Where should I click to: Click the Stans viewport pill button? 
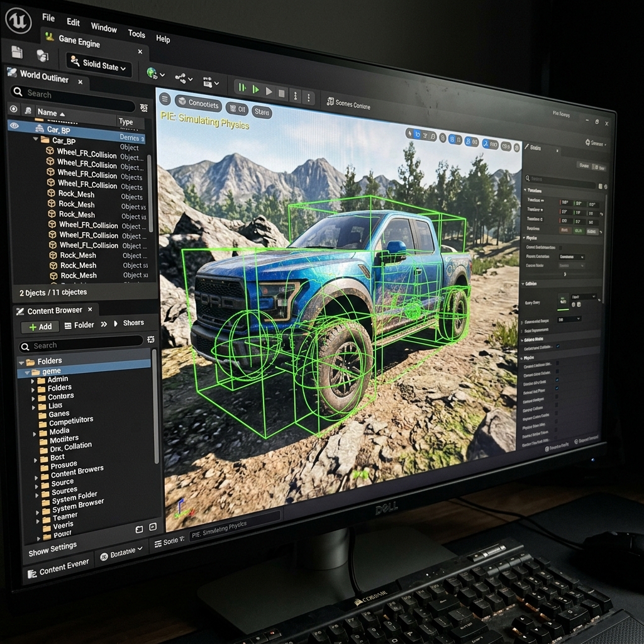pyautogui.click(x=262, y=112)
